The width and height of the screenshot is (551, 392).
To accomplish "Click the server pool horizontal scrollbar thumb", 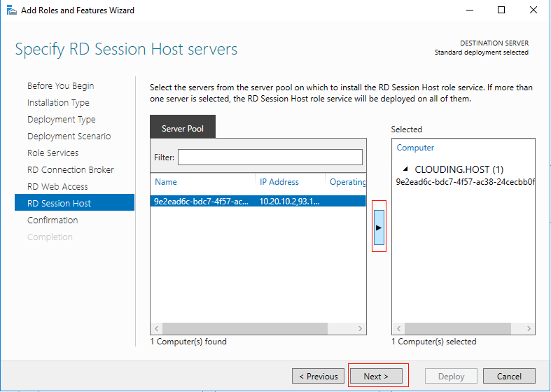I will click(x=245, y=328).
